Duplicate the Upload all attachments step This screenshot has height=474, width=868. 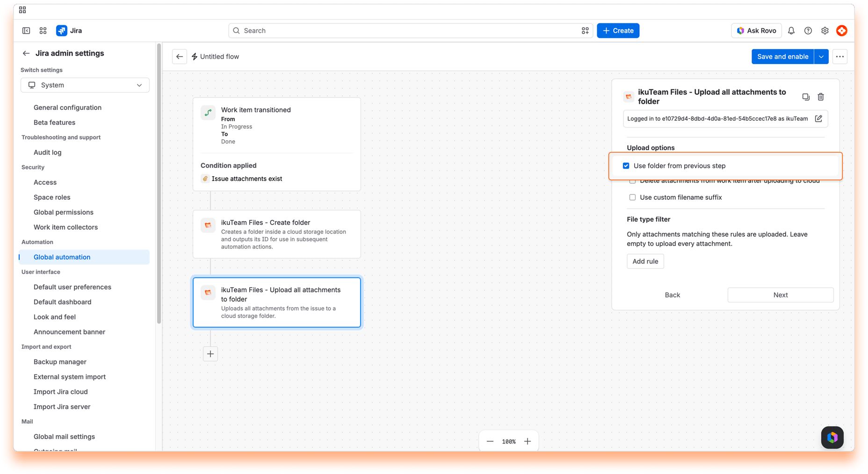(806, 97)
